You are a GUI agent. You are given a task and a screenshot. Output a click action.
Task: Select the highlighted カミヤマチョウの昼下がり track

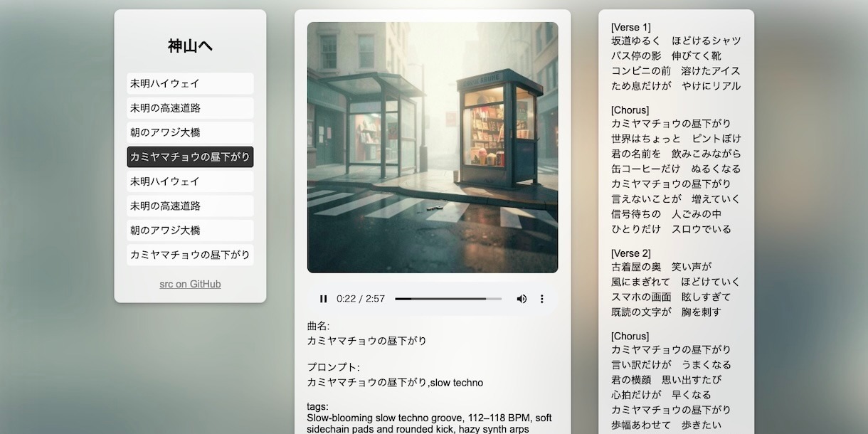click(190, 157)
